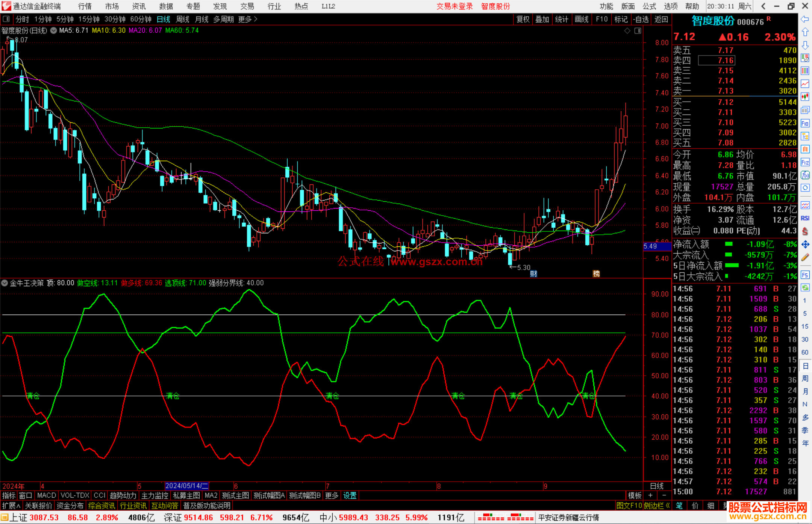The width and height of the screenshot is (812, 524).
Task: Open the 日线 period selector at chart corner
Action: coord(657,486)
